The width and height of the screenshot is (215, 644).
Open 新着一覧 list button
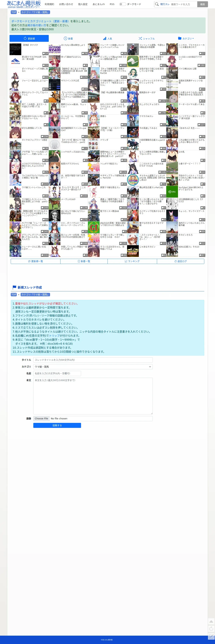pyautogui.click(x=84, y=261)
